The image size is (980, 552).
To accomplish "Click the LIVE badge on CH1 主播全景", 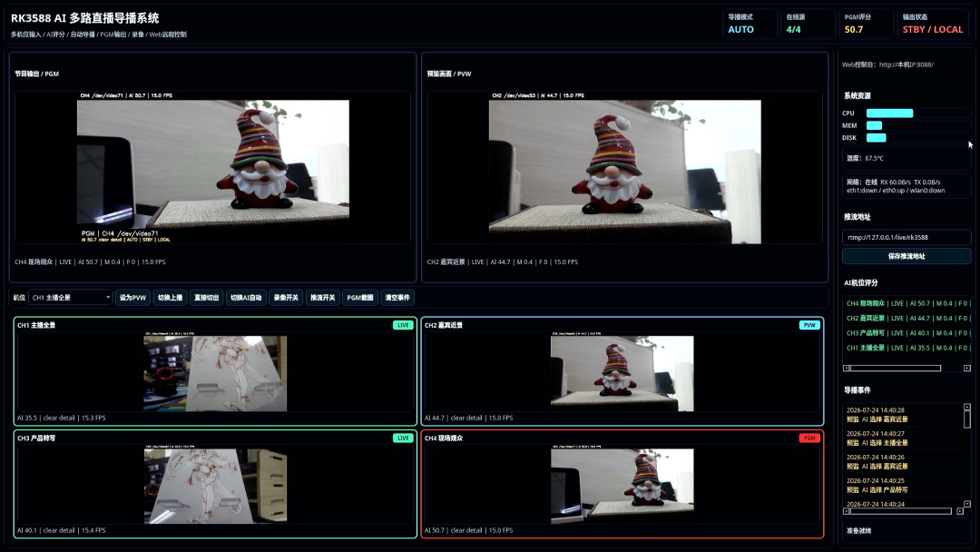I will 403,325.
